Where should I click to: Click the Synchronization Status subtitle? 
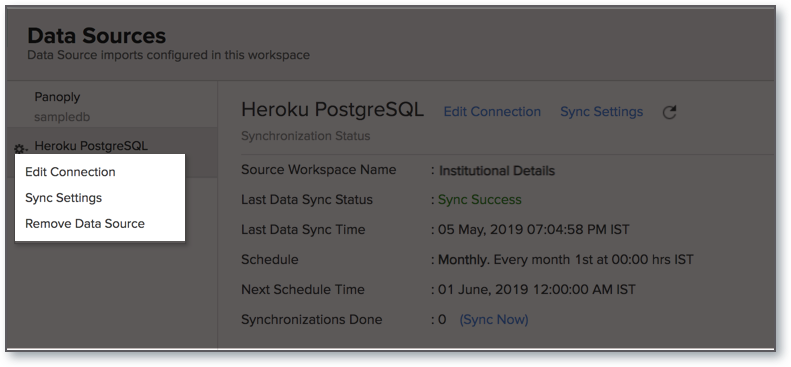click(306, 136)
